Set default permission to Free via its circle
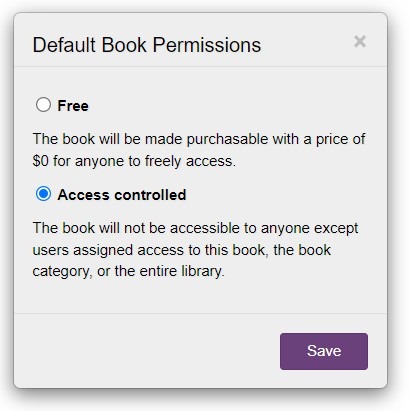Viewport: 410px width, 411px height. click(x=43, y=105)
